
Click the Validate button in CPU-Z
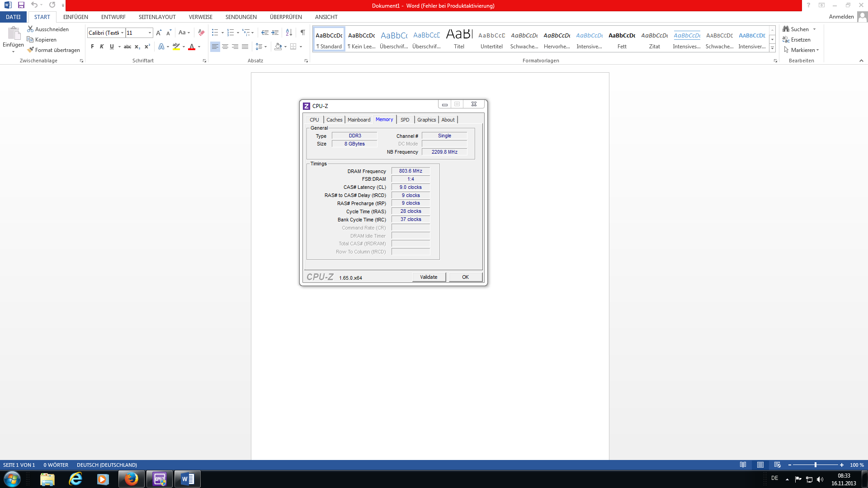coord(429,277)
